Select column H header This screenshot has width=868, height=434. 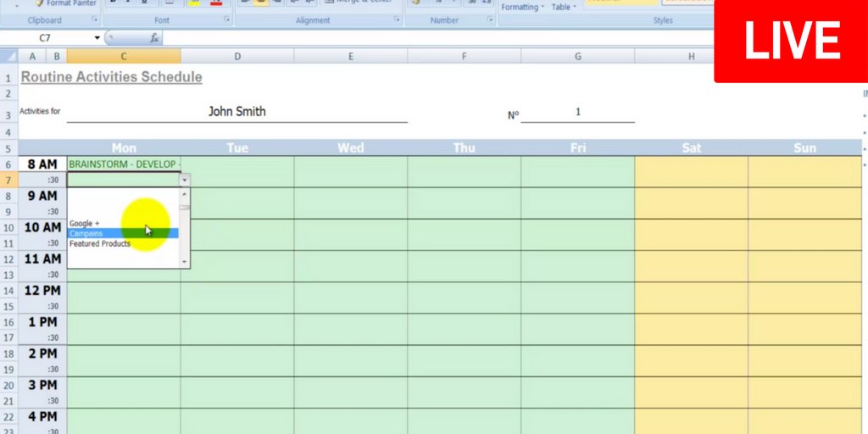point(674,56)
